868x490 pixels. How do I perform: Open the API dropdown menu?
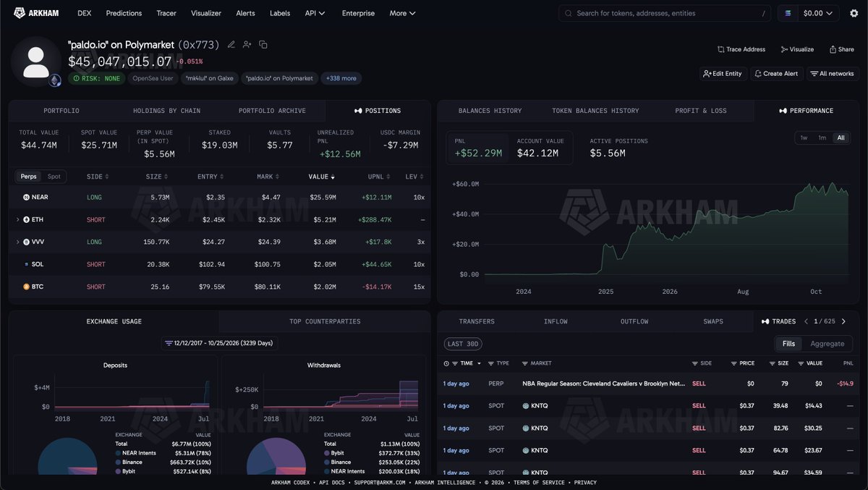click(x=315, y=13)
